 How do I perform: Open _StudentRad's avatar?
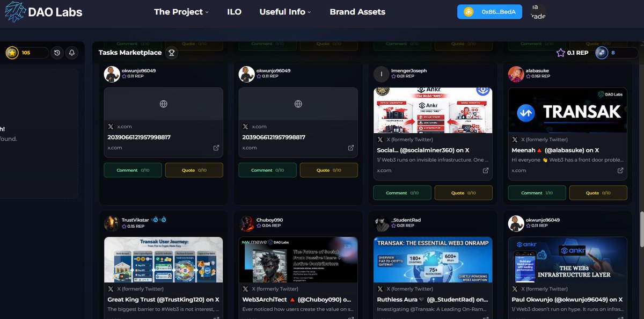coord(381,223)
